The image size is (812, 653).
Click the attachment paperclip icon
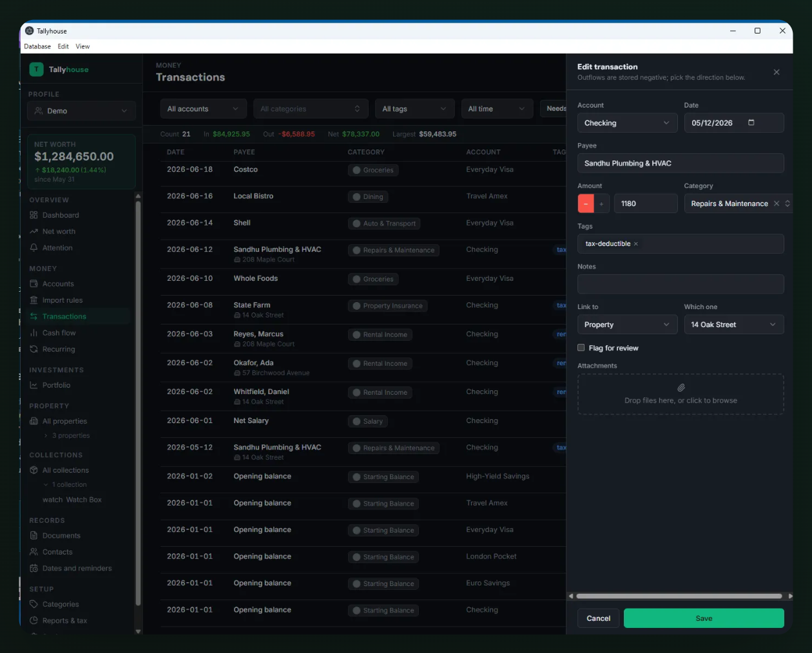681,388
